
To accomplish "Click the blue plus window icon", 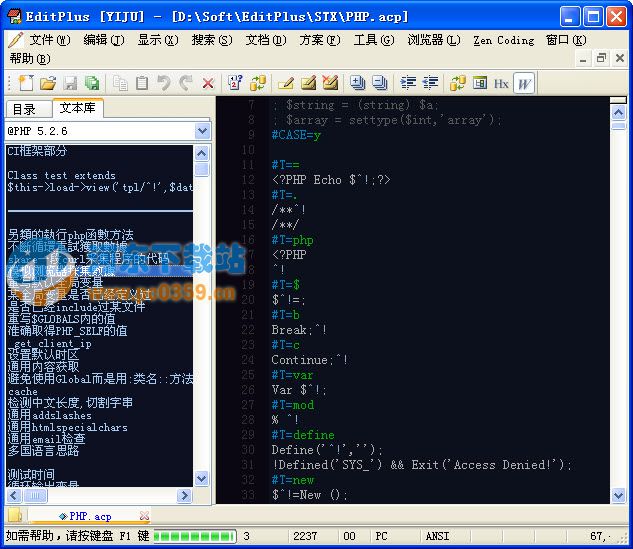I will tap(358, 83).
